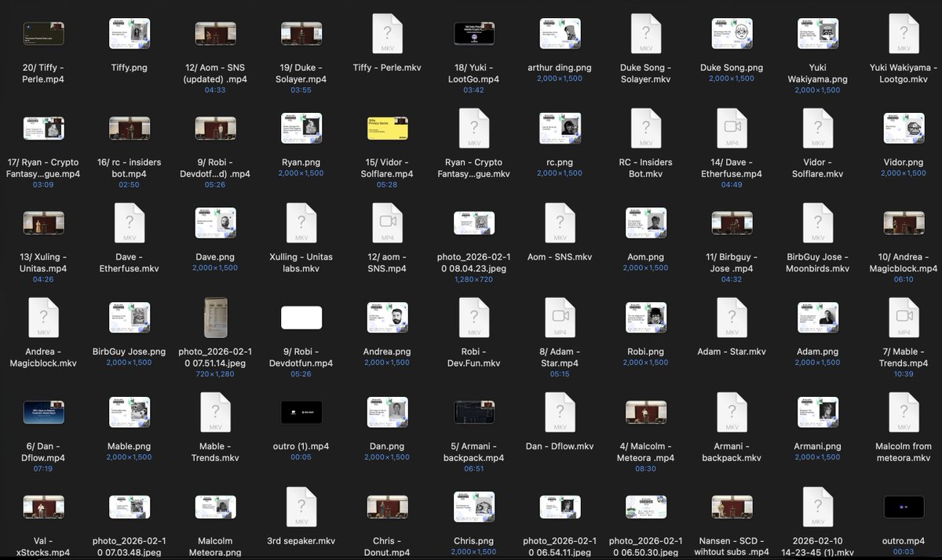Click the 'Chris - Donut.mp4' filename

pos(388,547)
